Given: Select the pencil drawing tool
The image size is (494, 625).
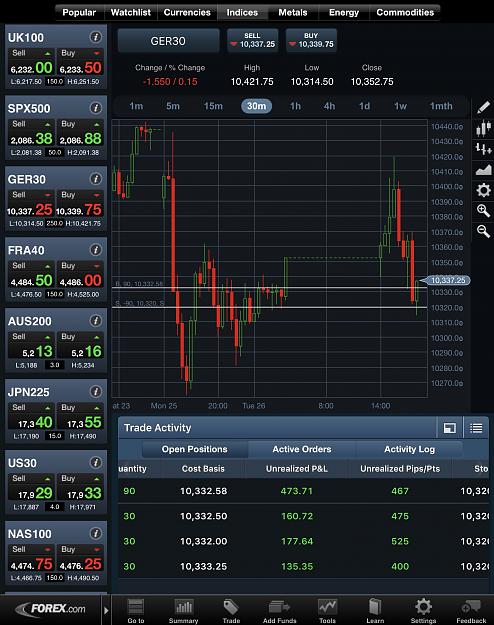Looking at the screenshot, I should pos(483,107).
